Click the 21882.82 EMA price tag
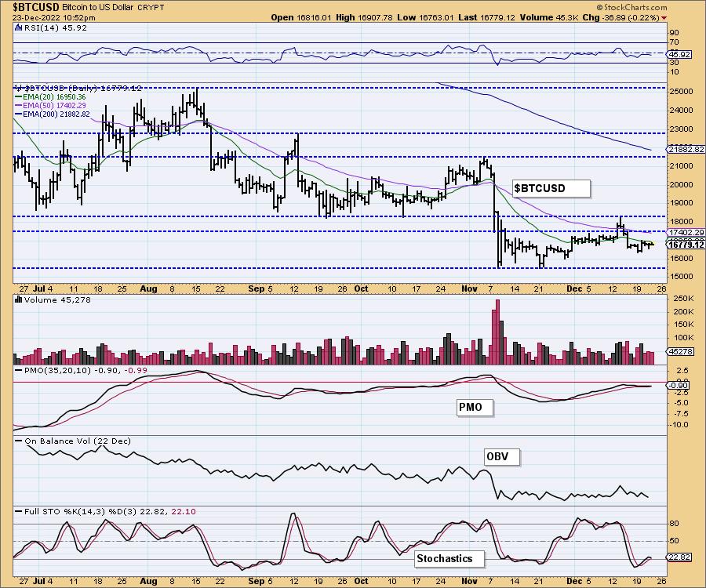 click(686, 150)
